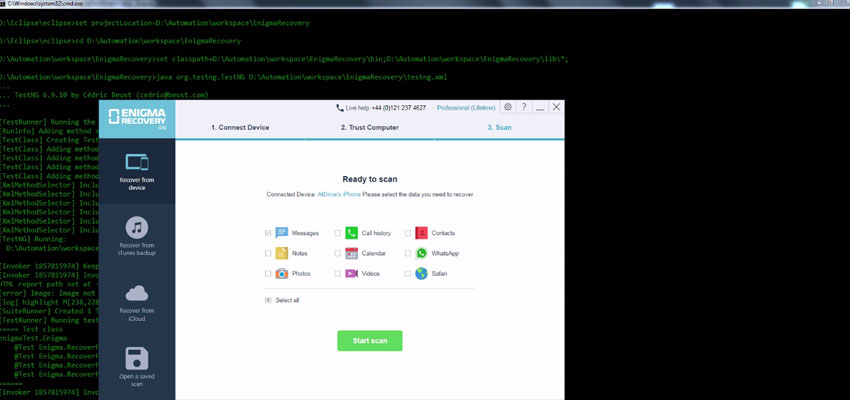Tick the WhatsApp checkbox
This screenshot has width=850, height=400.
pos(408,253)
